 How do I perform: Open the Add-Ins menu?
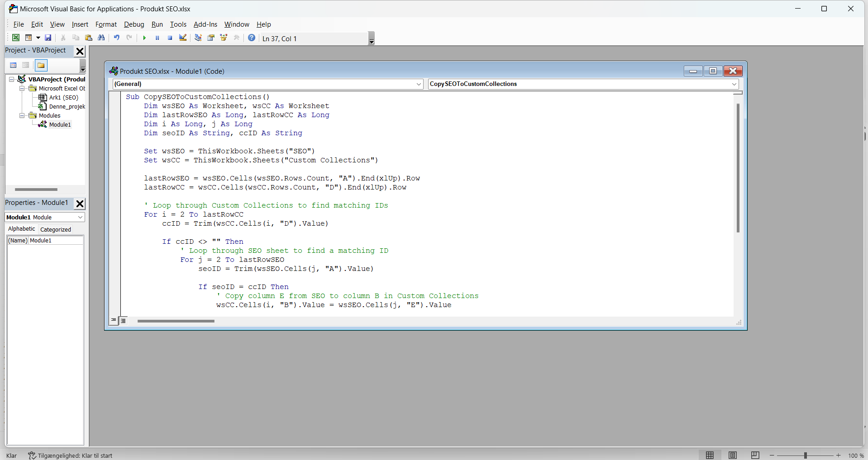click(x=205, y=24)
